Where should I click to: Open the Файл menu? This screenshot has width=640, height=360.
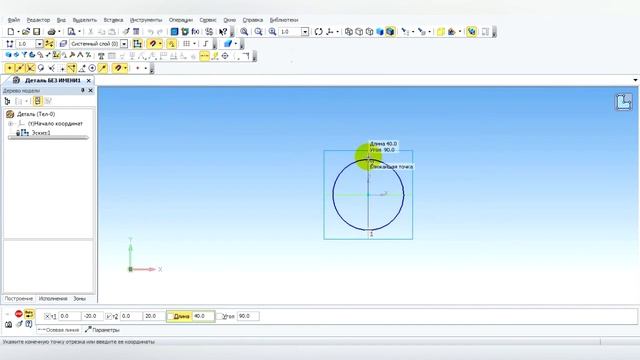coord(14,20)
